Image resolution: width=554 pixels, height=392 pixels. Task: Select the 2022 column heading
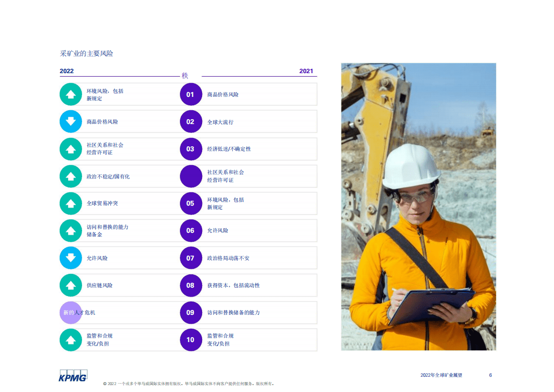[x=67, y=71]
